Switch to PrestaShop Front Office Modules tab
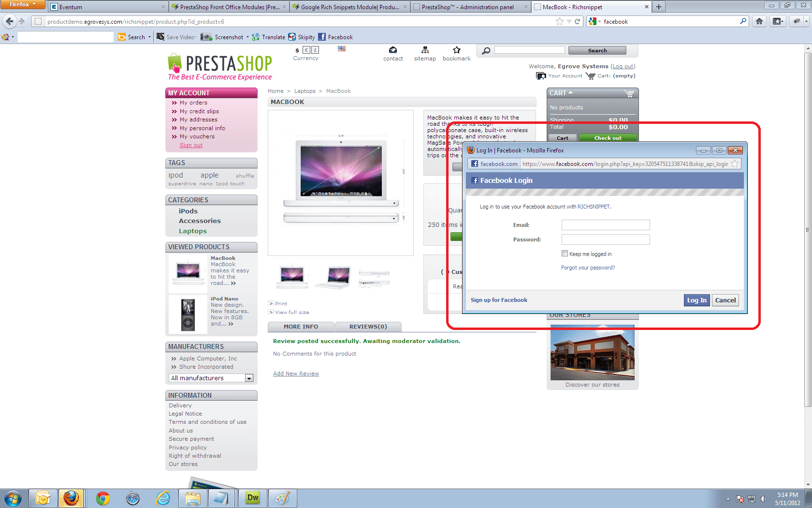The width and height of the screenshot is (812, 508). click(229, 7)
